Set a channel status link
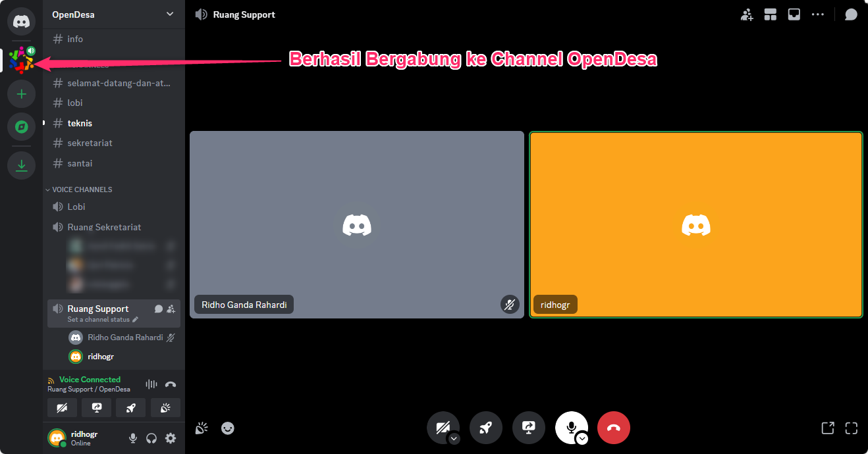The width and height of the screenshot is (868, 454). tap(103, 320)
